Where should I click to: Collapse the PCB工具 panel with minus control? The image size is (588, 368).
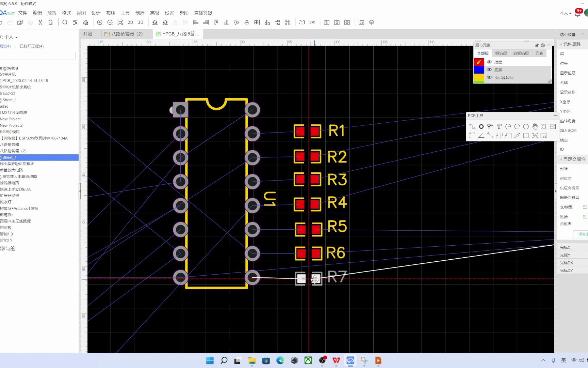tap(555, 115)
